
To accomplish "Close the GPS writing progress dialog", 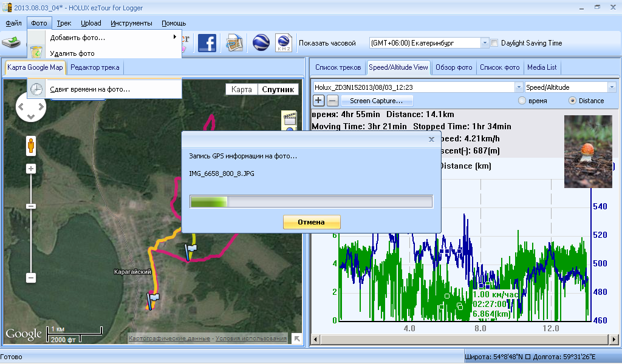I will pyautogui.click(x=432, y=140).
